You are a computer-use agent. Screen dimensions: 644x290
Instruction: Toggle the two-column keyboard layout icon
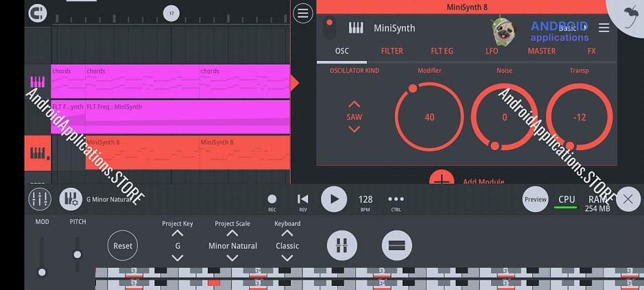(342, 245)
